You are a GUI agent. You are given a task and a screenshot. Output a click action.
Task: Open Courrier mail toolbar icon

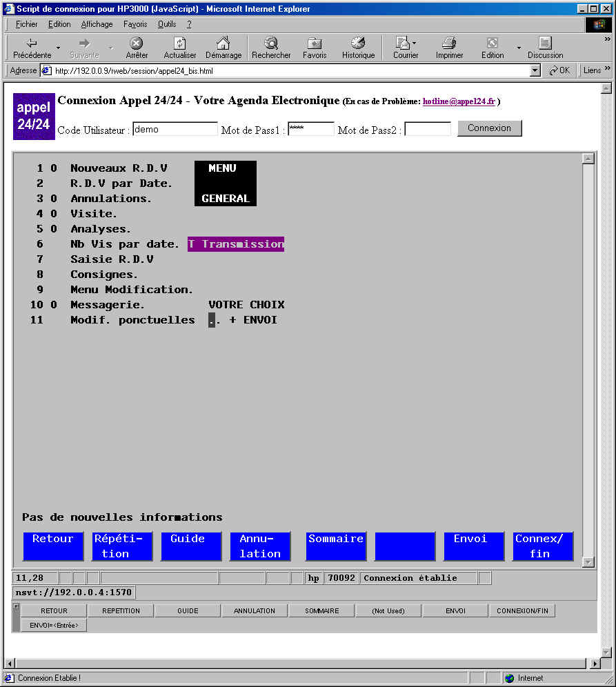click(x=402, y=43)
